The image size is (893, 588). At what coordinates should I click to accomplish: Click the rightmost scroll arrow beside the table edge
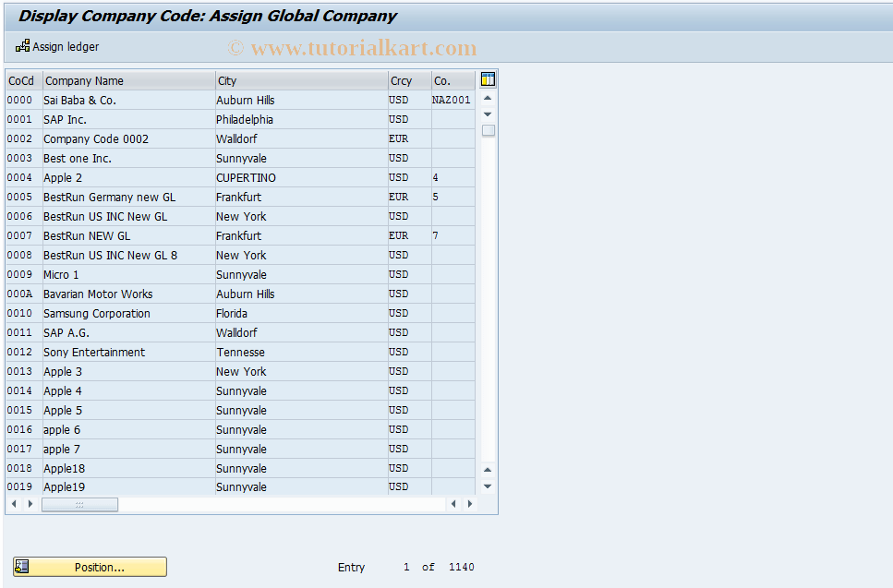click(x=470, y=504)
